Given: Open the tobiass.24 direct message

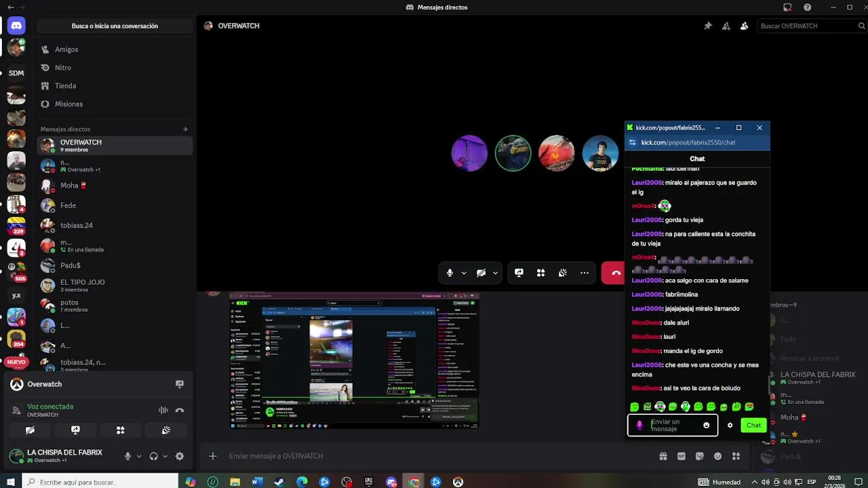Looking at the screenshot, I should (x=115, y=225).
